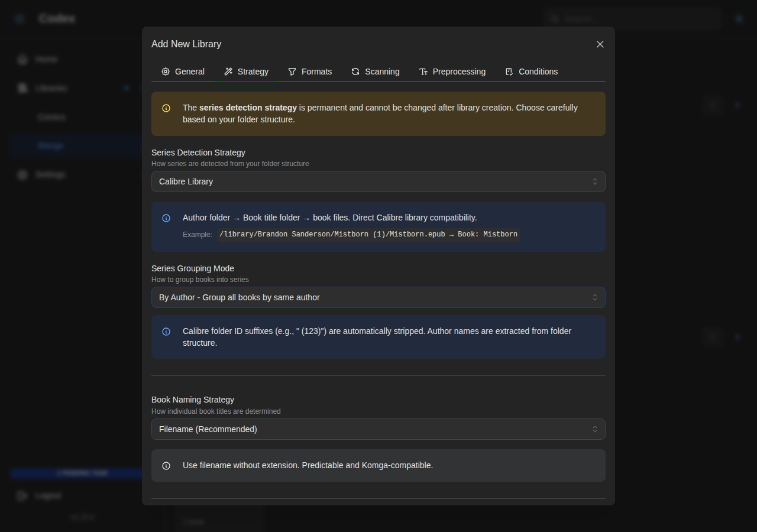Image resolution: width=757 pixels, height=532 pixels.
Task: Expand the Series Grouping Mode dropdown
Action: 378,297
